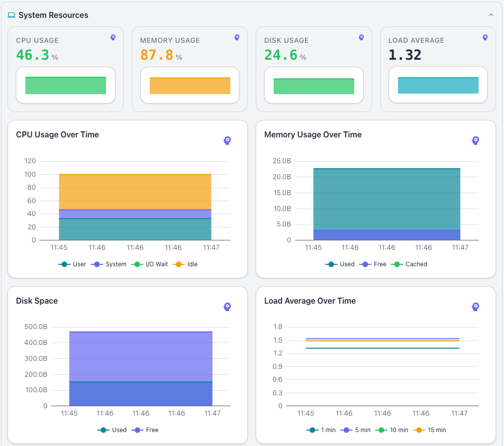Toggle 15 min series in Load Average legend
Screen dimensions: 504x446
(x=429, y=430)
